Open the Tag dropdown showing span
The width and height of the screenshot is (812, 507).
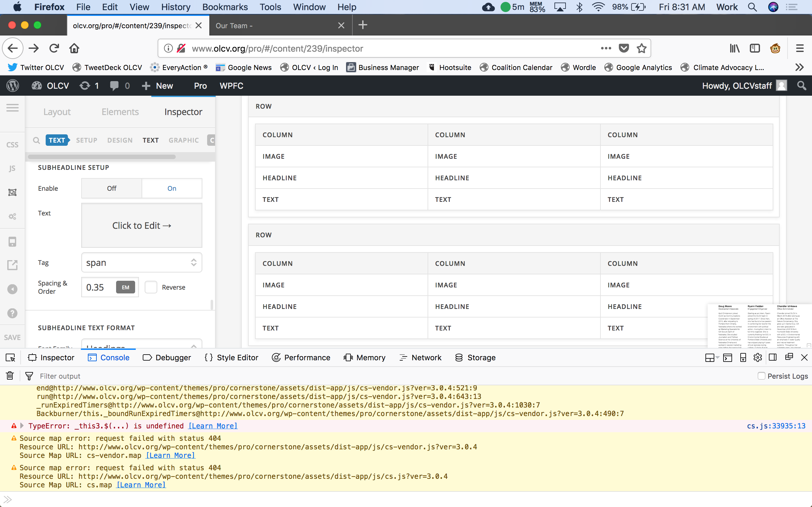tap(141, 263)
